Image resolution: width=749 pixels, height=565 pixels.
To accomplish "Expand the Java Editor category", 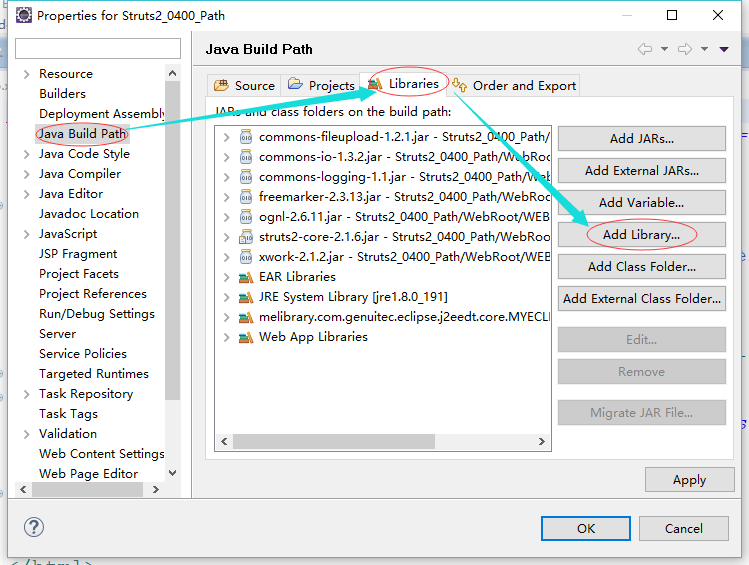I will tap(27, 194).
